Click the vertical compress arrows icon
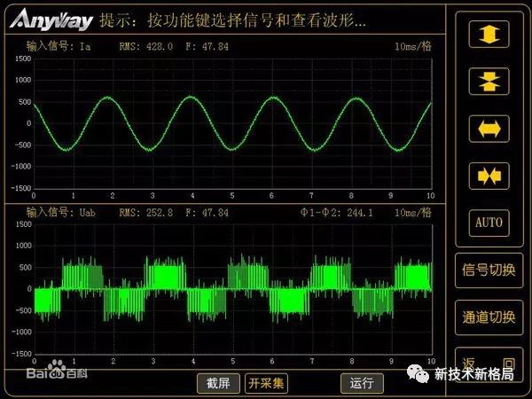Image resolution: width=532 pixels, height=399 pixels. [x=489, y=82]
